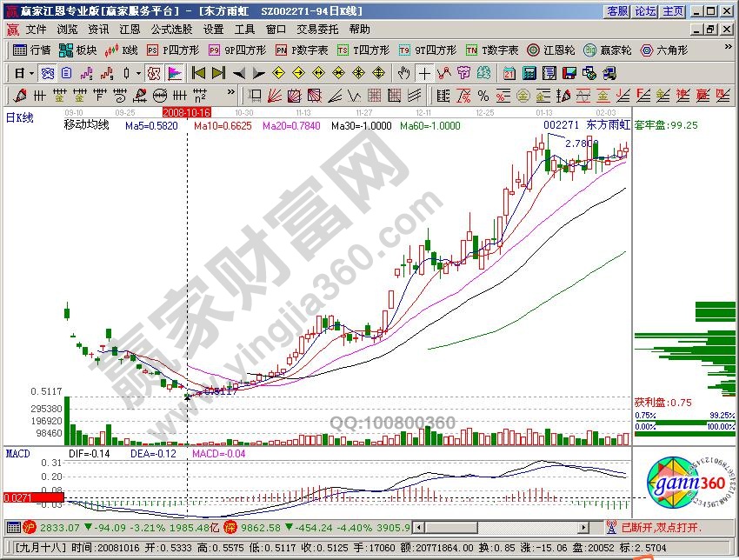Expand the 日 period dropdown arrow
739x560 pixels.
tap(31, 73)
